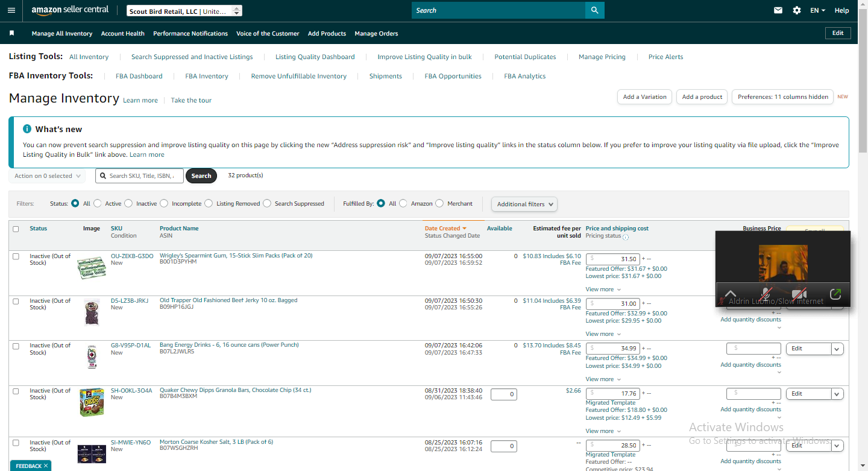This screenshot has height=471, width=868.
Task: Click the chevron-up icon in the video overlay
Action: pyautogui.click(x=731, y=294)
